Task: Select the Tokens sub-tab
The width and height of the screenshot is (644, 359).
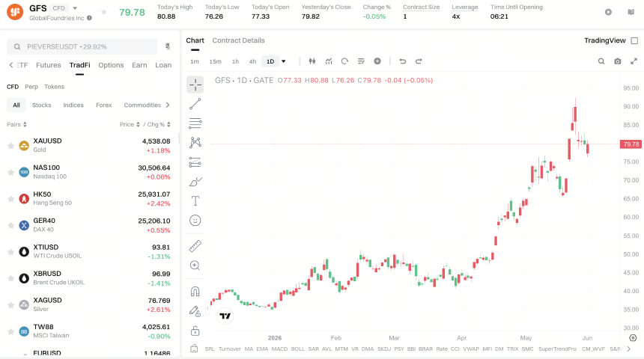Action: (x=54, y=87)
